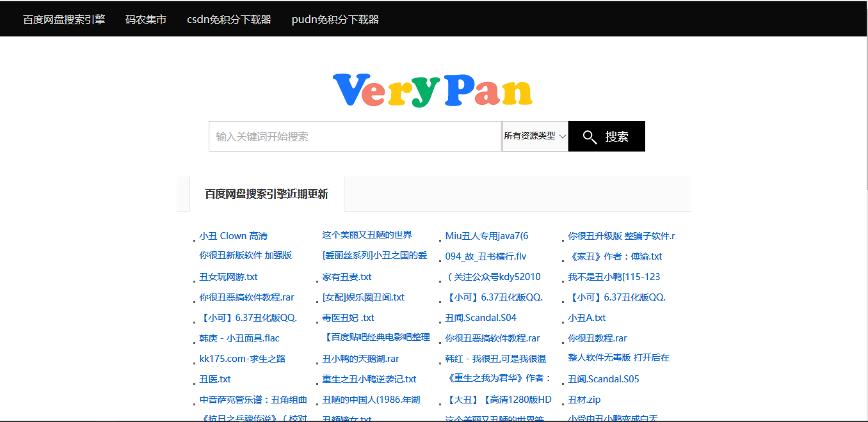
Task: Open the [爱丽丝系列]小丑之国的爱 link
Action: click(x=374, y=255)
